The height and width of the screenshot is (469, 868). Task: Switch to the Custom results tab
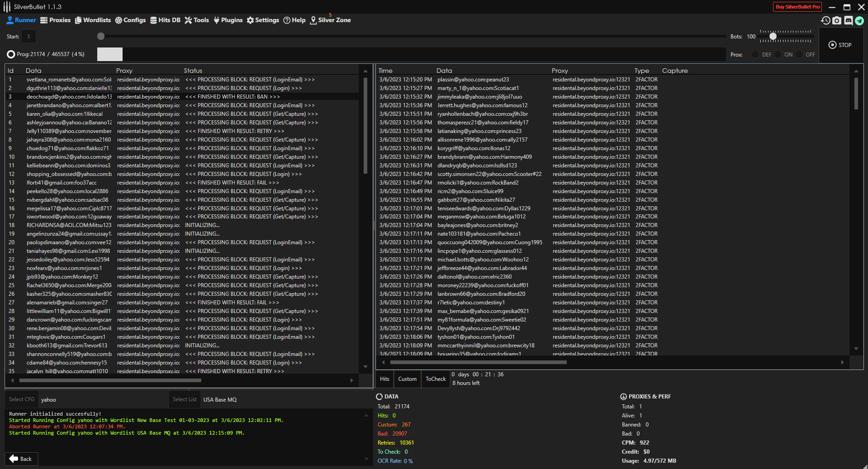407,379
